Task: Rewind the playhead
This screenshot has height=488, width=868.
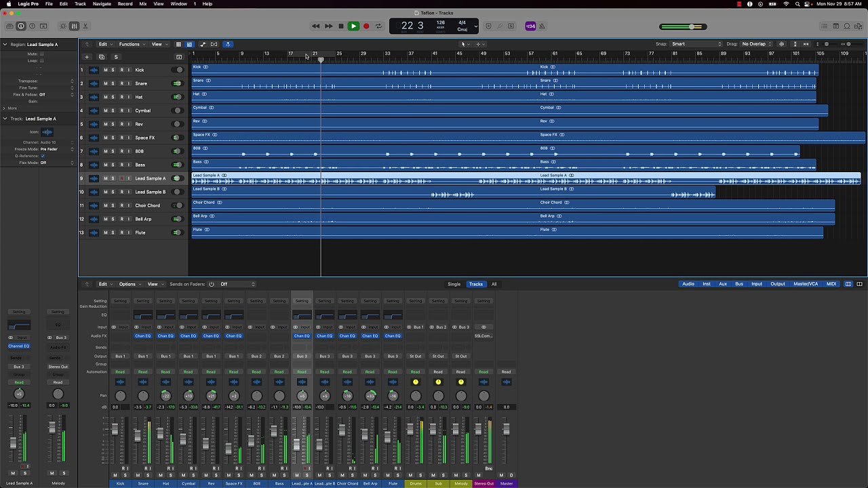Action: point(315,26)
